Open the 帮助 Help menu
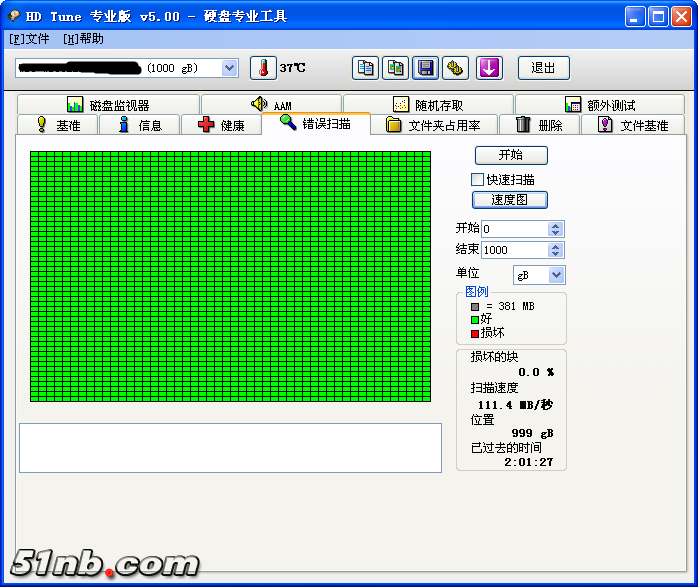This screenshot has height=587, width=698. click(83, 39)
